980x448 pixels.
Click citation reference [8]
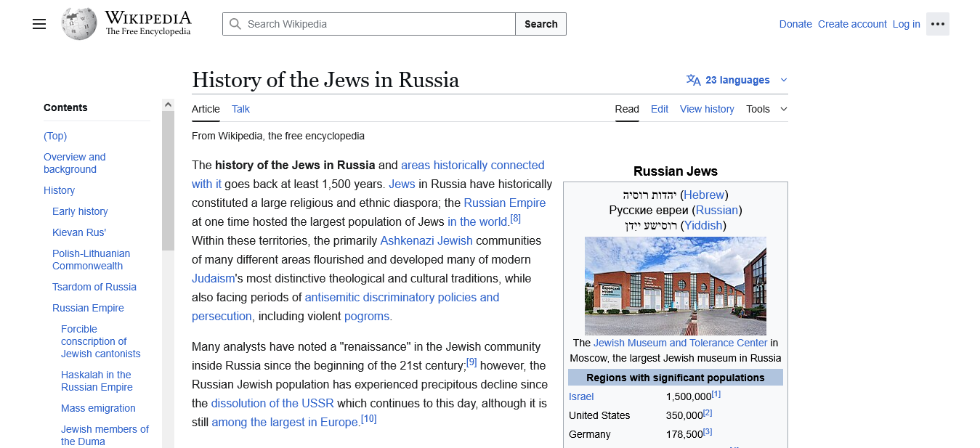click(516, 219)
